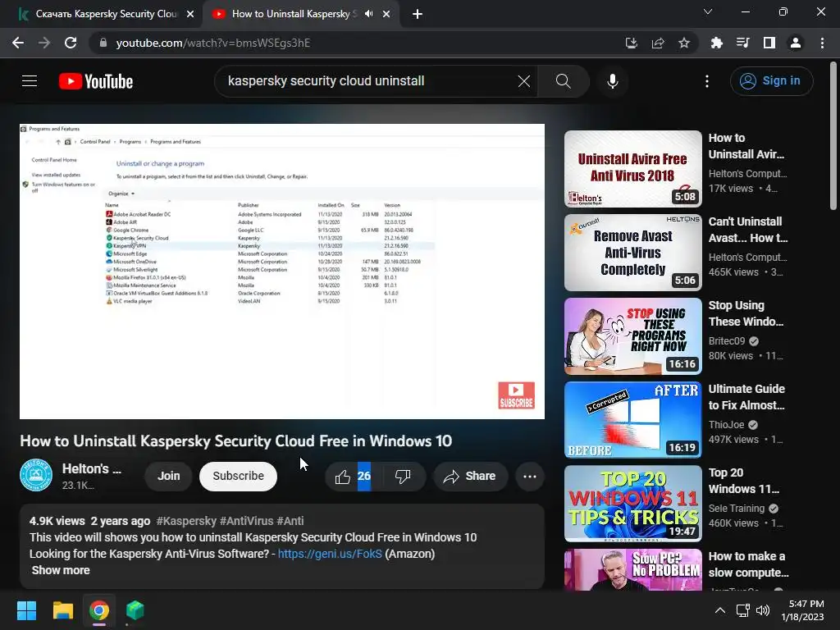Open clock showing 5:47 PM

tap(802, 610)
